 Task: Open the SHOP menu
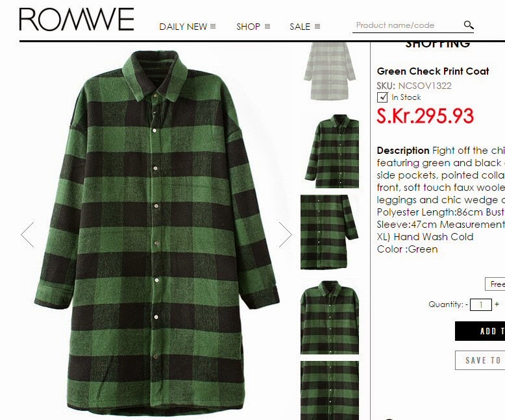click(248, 27)
